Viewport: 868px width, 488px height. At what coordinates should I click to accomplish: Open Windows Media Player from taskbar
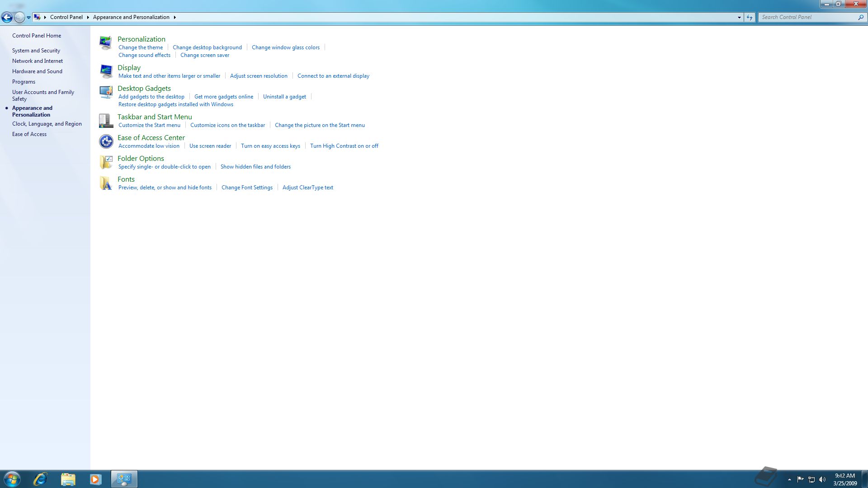(x=95, y=479)
